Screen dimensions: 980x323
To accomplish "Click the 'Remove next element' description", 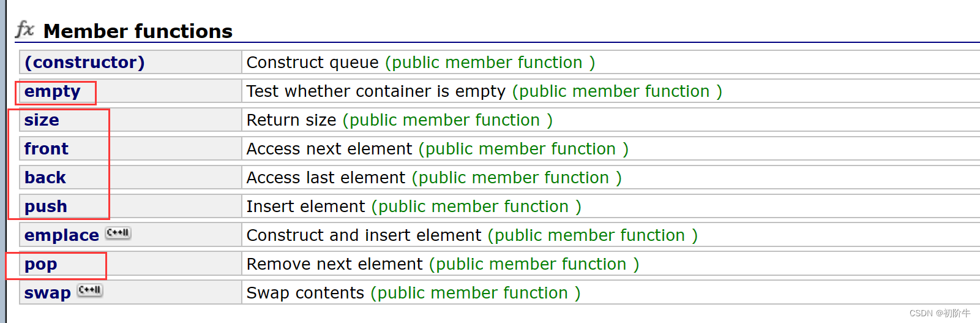I will click(334, 264).
